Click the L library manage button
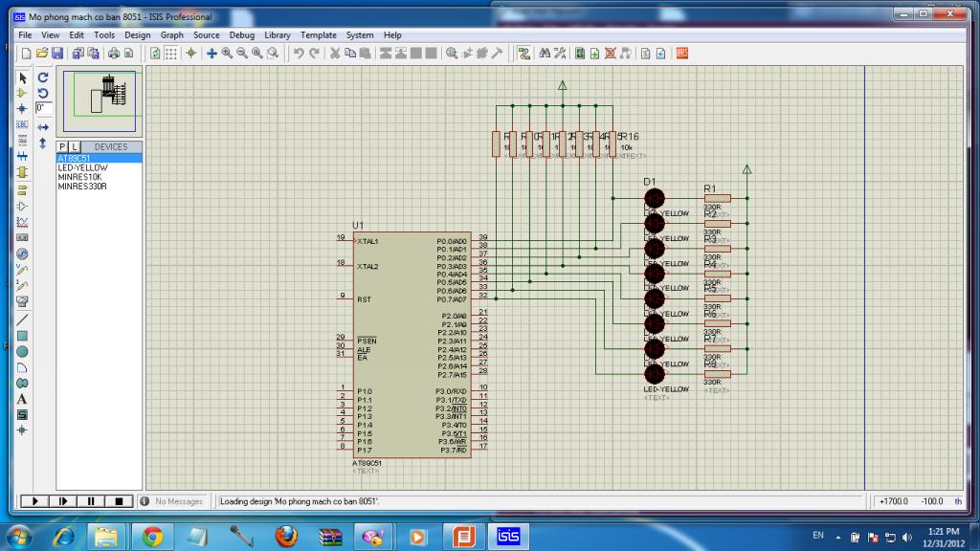980x551 pixels. point(75,146)
